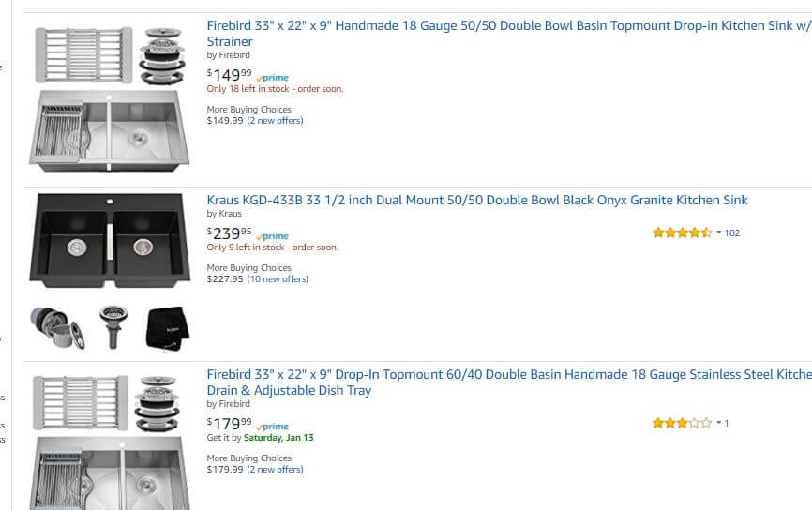View 2 new offers under $149.99
Screen dimensions: 812x510
(x=275, y=121)
